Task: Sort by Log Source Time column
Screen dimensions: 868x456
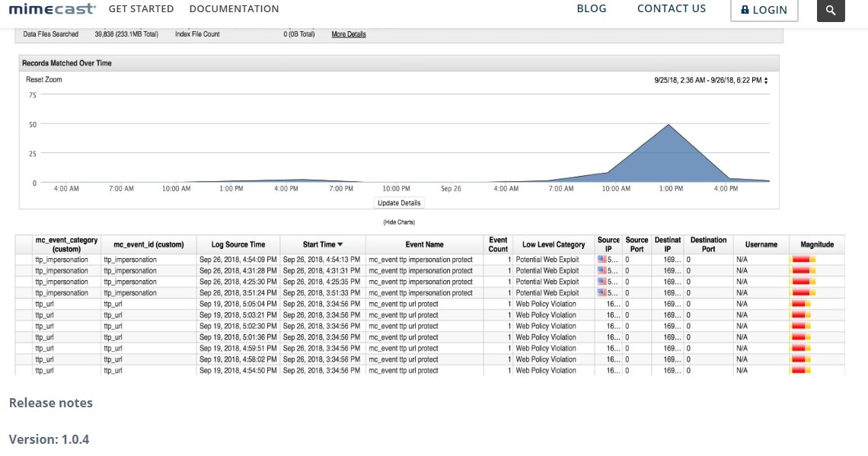Action: (x=238, y=244)
